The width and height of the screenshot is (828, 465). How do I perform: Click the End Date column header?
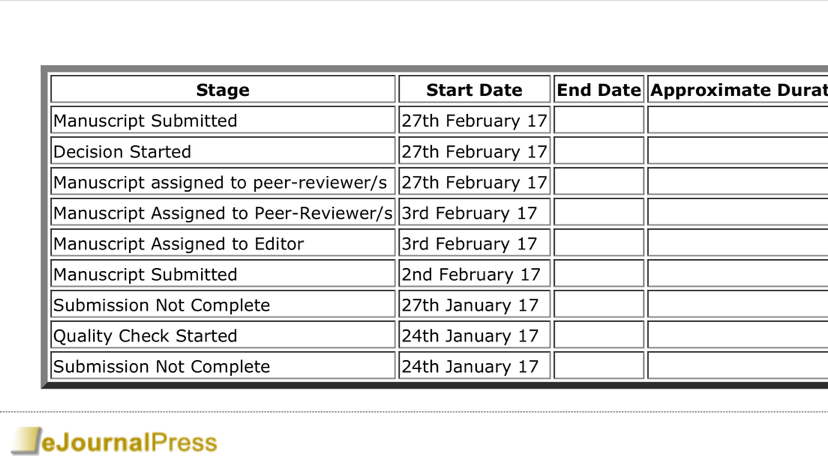[x=598, y=90]
